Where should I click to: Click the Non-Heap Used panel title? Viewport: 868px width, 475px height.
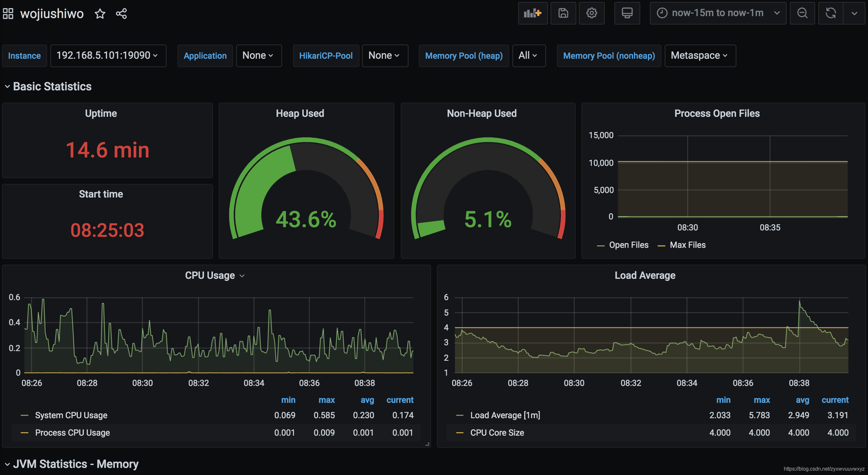click(x=481, y=114)
